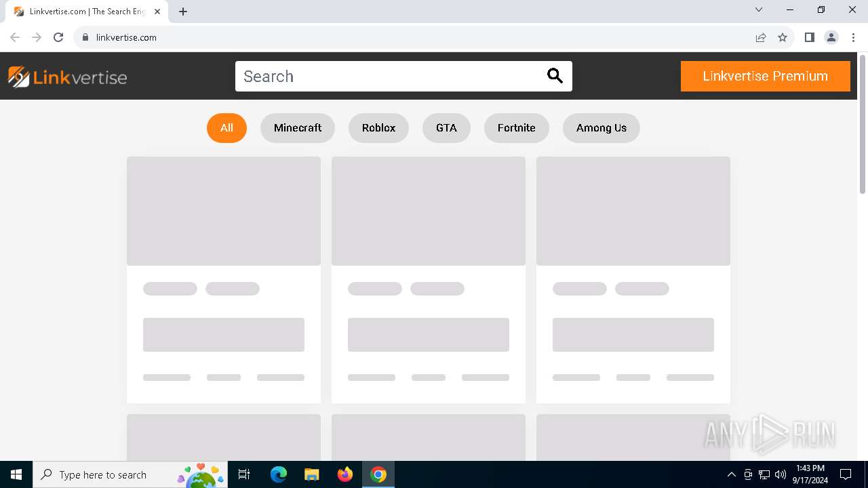This screenshot has width=868, height=488.
Task: Open a new browser tab
Action: coord(183,12)
